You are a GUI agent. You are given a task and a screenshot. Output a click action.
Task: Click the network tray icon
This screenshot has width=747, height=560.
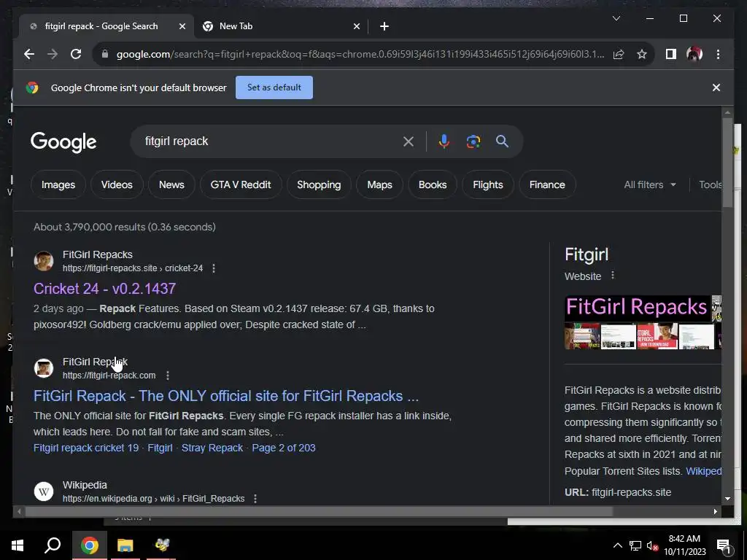pyautogui.click(x=635, y=545)
